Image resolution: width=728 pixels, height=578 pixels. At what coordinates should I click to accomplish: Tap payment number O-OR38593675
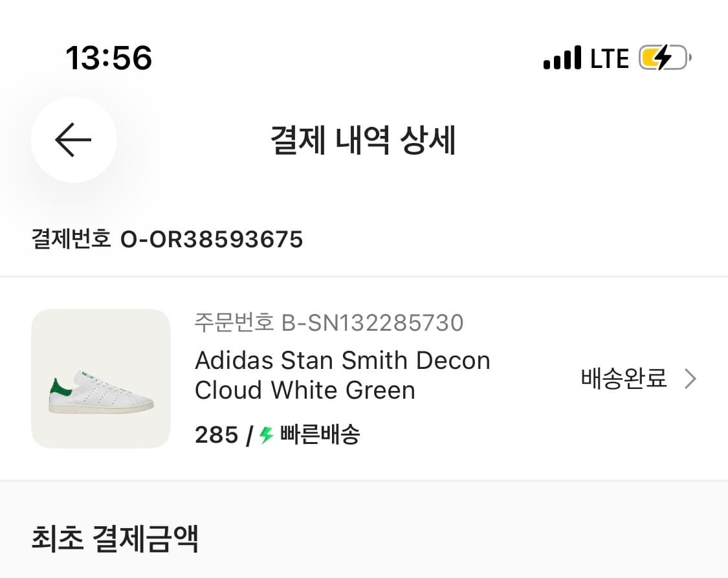point(213,239)
